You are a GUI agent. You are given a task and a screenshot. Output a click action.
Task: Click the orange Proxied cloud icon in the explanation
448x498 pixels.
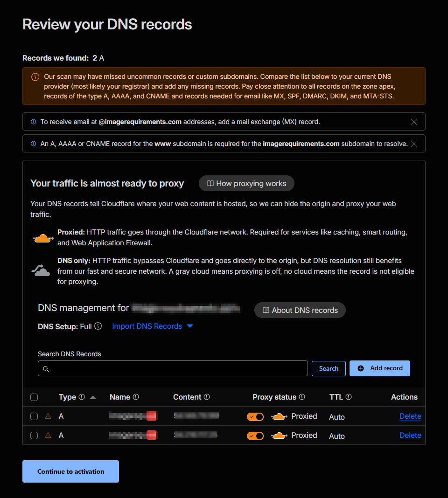click(x=43, y=238)
